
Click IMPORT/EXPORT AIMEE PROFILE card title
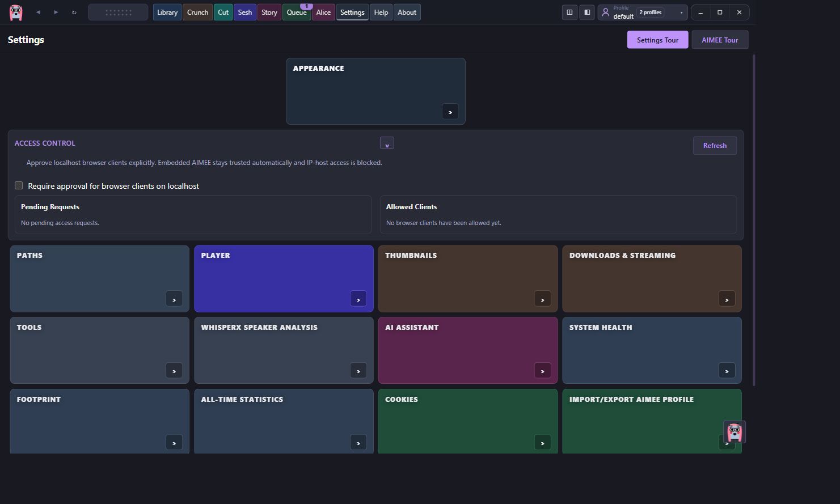pos(631,399)
